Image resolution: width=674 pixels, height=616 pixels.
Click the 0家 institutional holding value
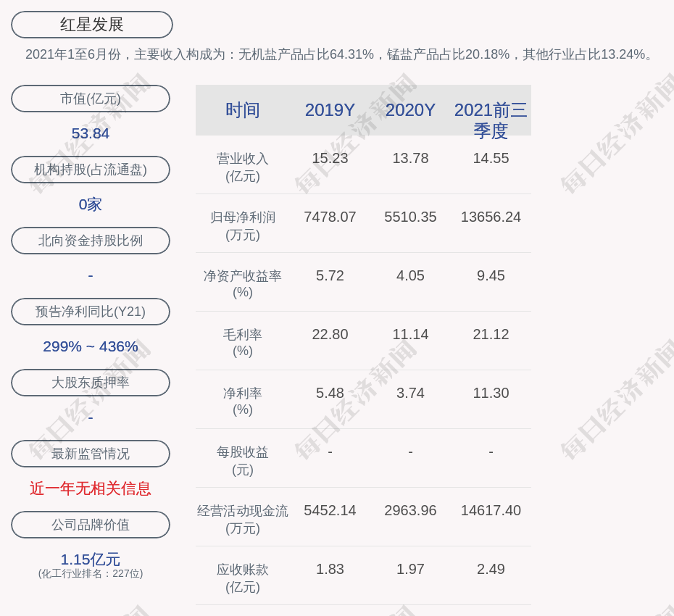[x=91, y=204]
